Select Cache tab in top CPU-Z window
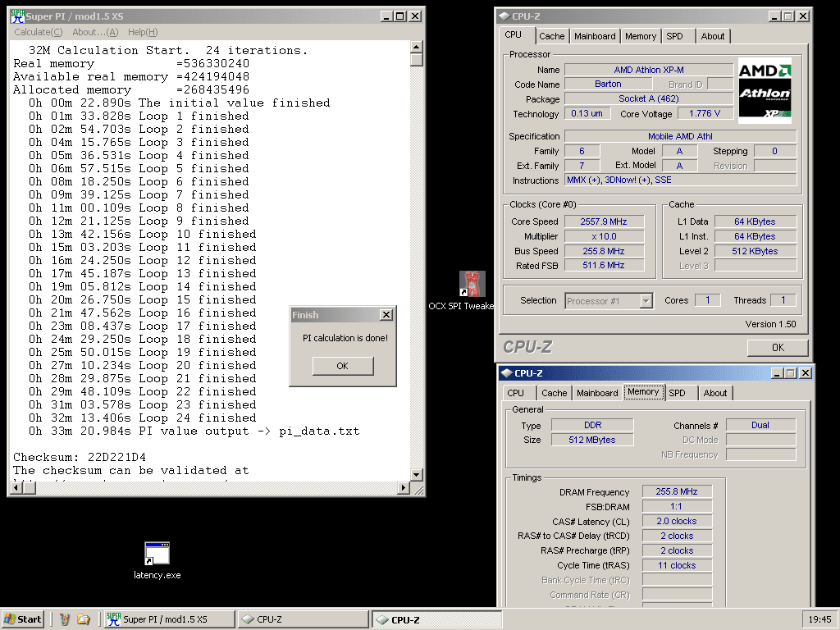Screen dimensions: 840x630 [552, 36]
